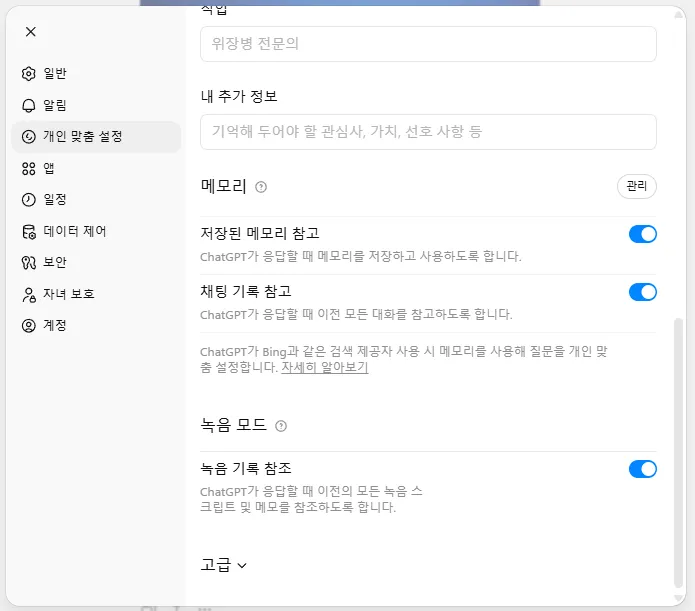
Task: Toggle 녹음 기록 참조 switch off
Action: (x=642, y=469)
